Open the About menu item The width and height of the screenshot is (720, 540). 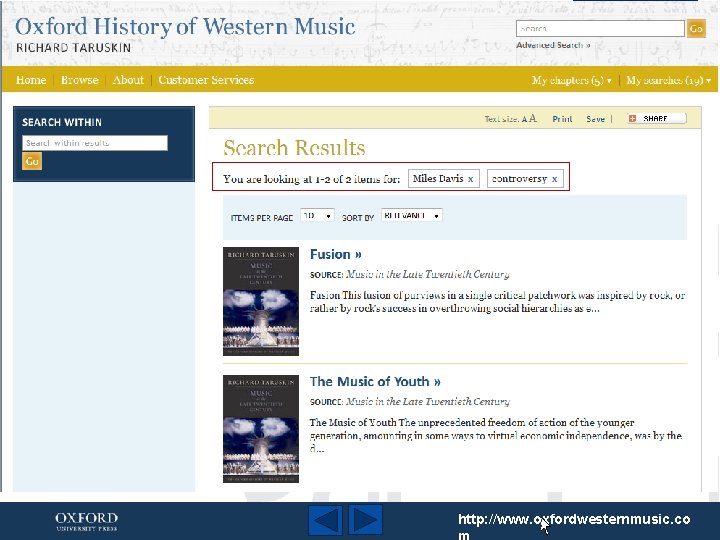[128, 80]
